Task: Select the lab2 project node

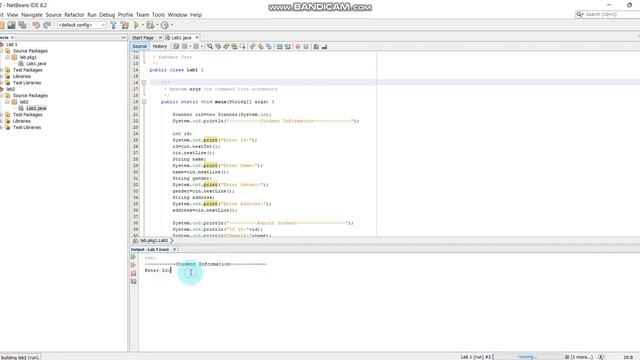Action: tap(11, 89)
